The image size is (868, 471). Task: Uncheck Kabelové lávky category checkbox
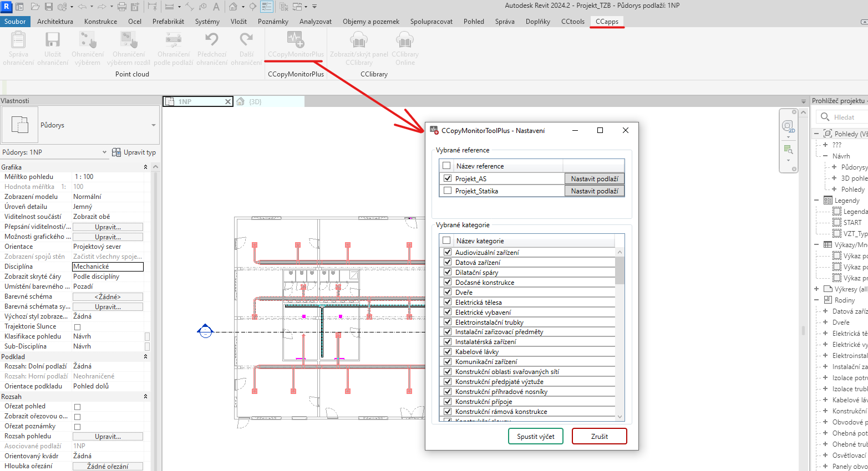pos(448,351)
